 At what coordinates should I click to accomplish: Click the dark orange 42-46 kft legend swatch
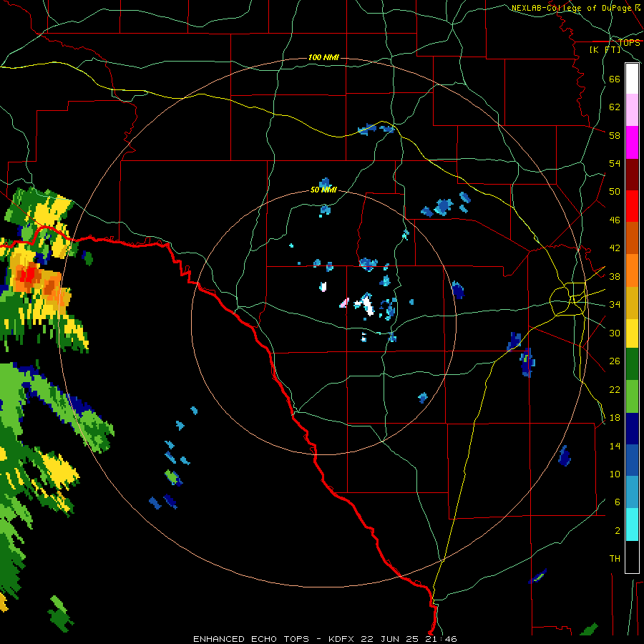coord(632,238)
